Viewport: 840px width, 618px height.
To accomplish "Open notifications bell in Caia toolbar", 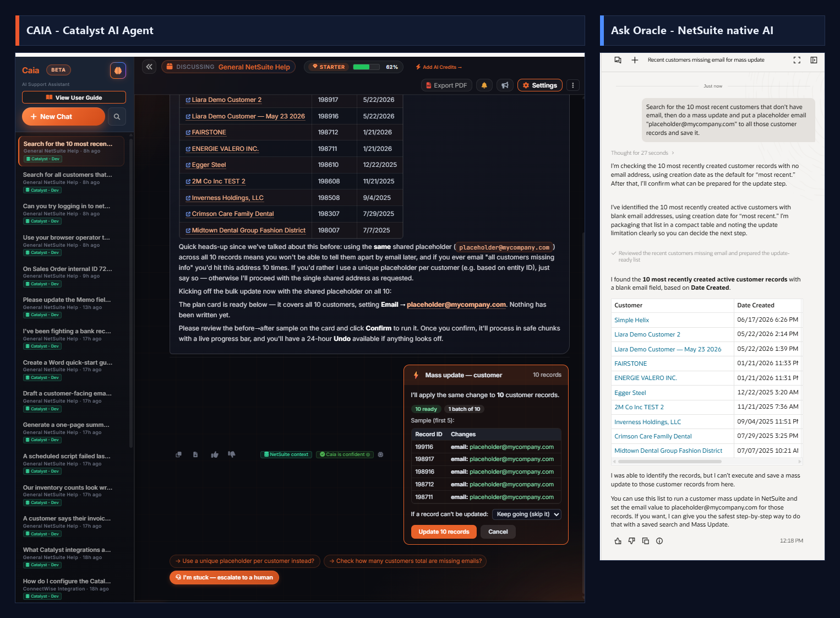I will (484, 85).
